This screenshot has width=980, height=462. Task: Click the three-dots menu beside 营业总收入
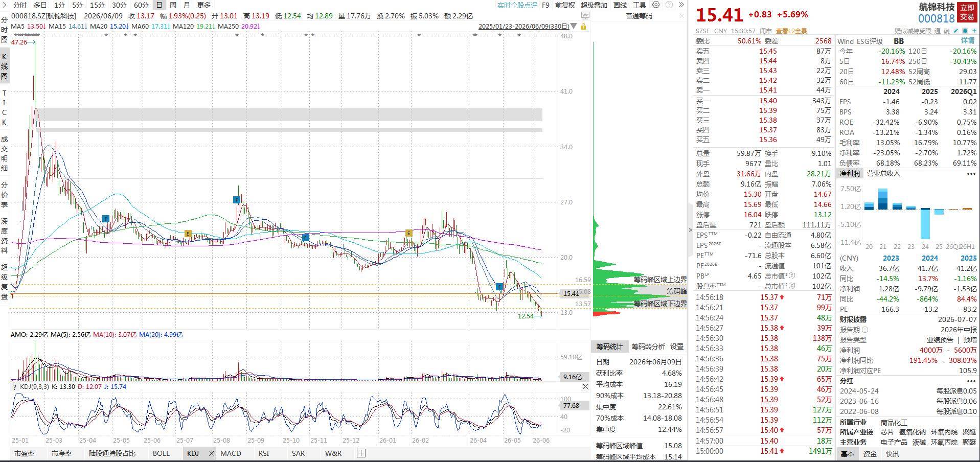coord(971,174)
